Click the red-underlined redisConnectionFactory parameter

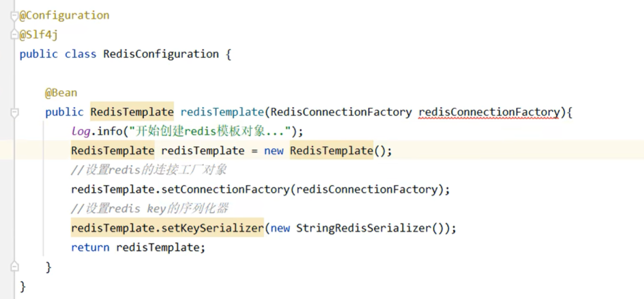click(x=489, y=112)
